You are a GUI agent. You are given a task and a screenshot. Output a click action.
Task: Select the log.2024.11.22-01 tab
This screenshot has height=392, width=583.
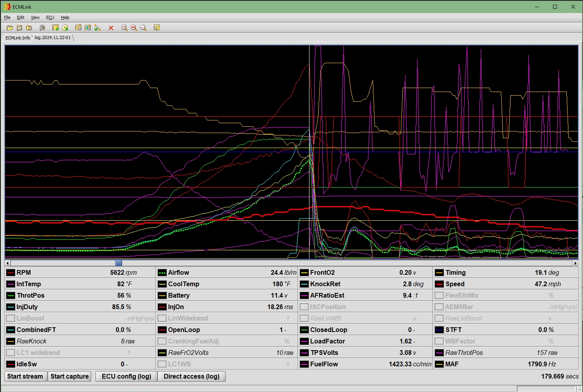tap(53, 38)
